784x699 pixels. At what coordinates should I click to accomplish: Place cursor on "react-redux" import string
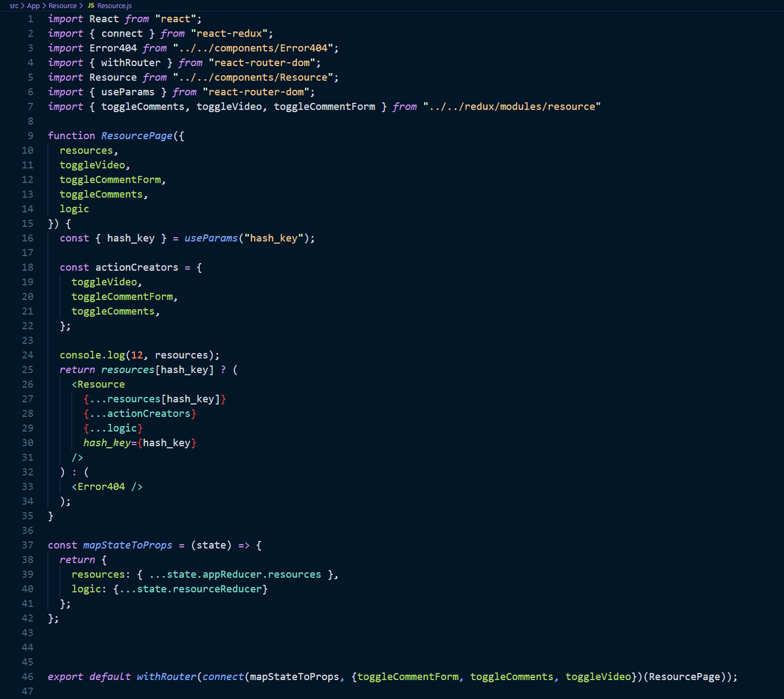229,33
